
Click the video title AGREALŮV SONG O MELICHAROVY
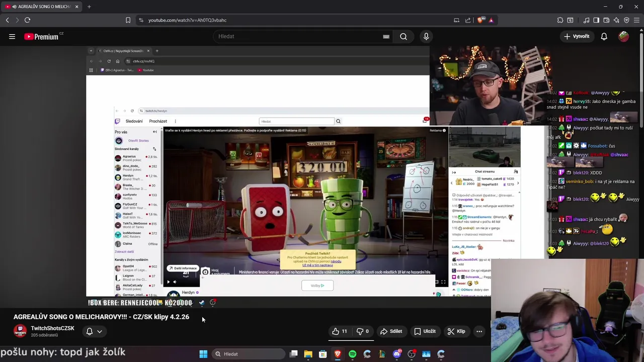coord(101,317)
